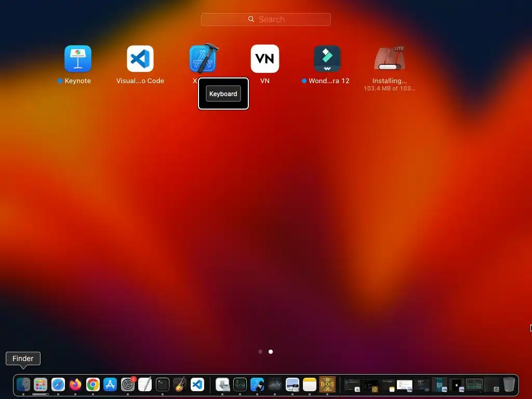Image resolution: width=532 pixels, height=399 pixels.
Task: Open the Xcode app with hammer icon
Action: pos(203,58)
